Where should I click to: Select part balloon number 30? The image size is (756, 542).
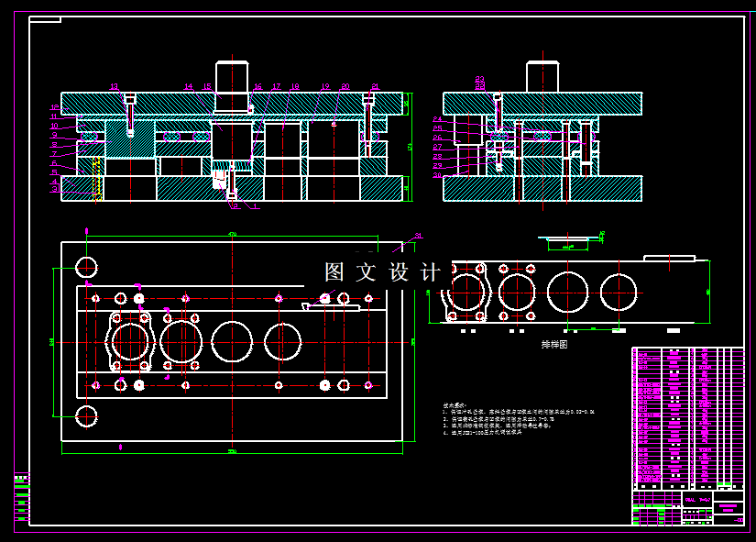click(437, 175)
